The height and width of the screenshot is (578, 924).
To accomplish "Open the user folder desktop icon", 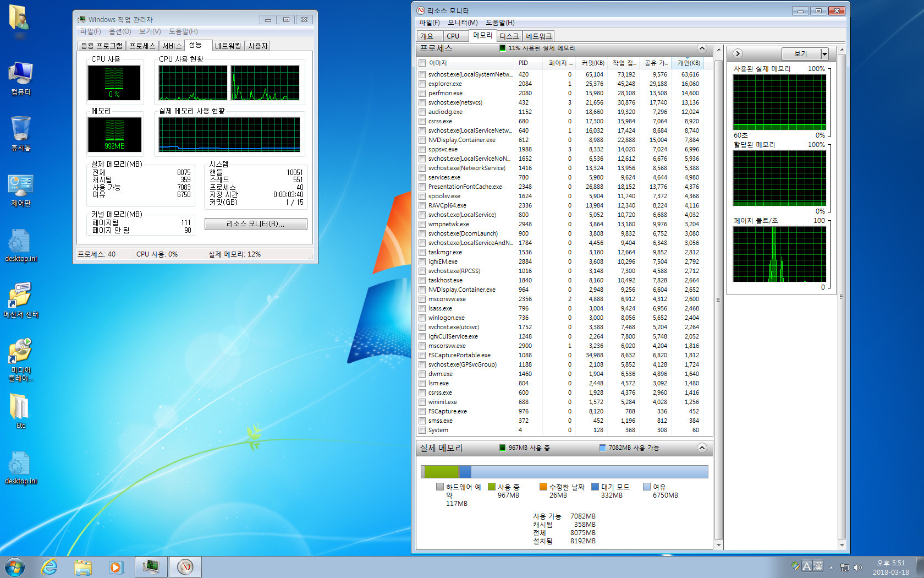I will pyautogui.click(x=20, y=19).
